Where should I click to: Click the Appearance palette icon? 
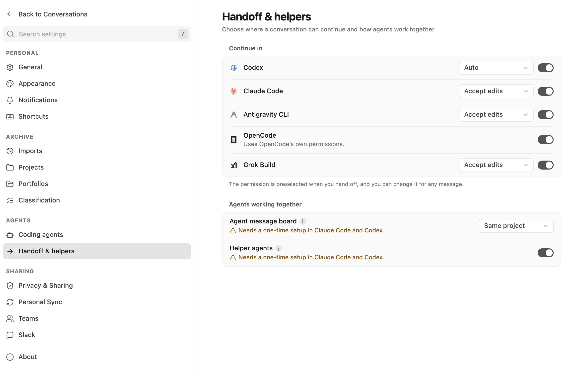10,84
